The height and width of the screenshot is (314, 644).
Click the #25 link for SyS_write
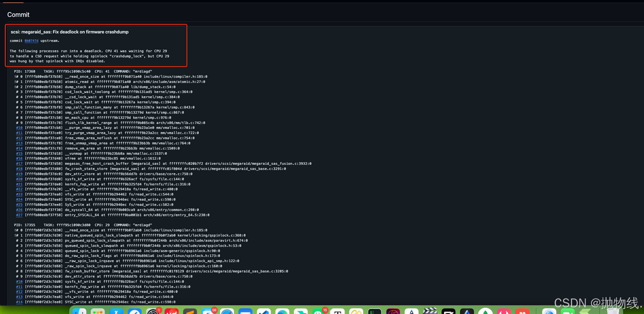(x=19, y=205)
